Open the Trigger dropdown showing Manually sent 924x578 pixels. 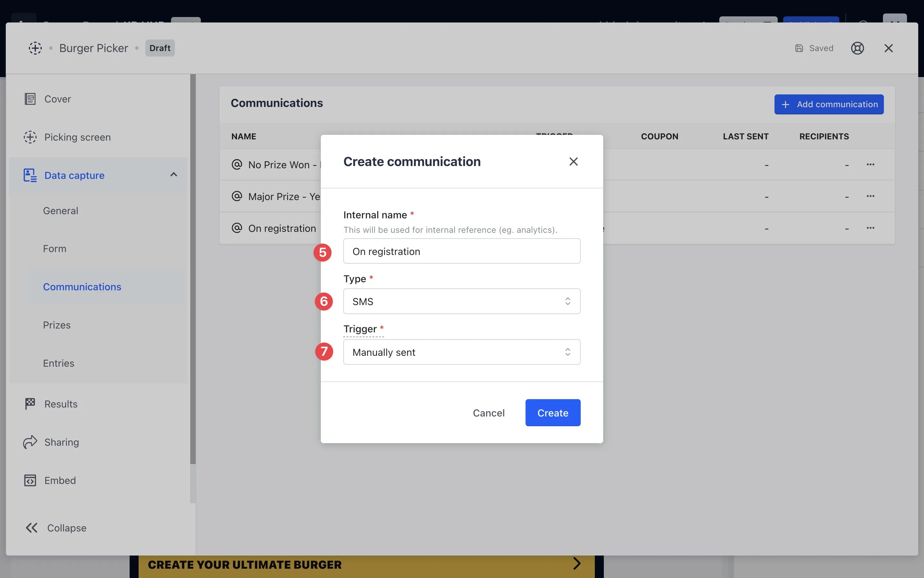tap(462, 352)
